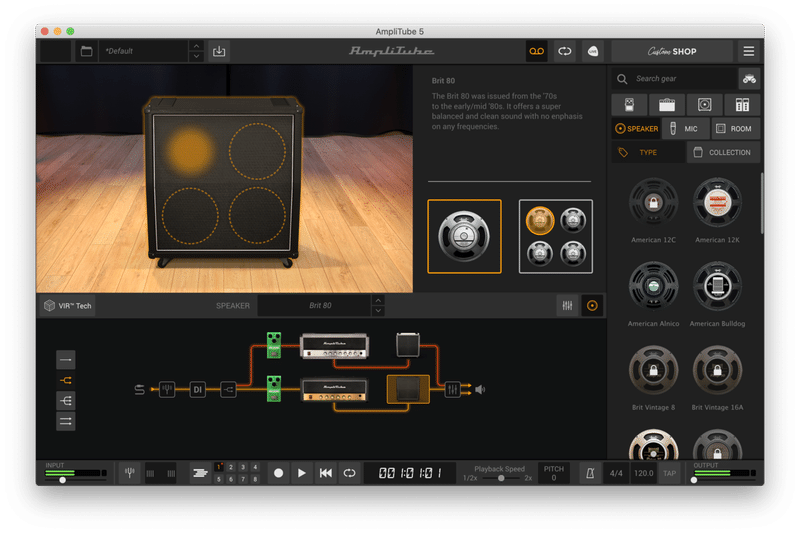Filter gear by TYPE

pos(648,152)
